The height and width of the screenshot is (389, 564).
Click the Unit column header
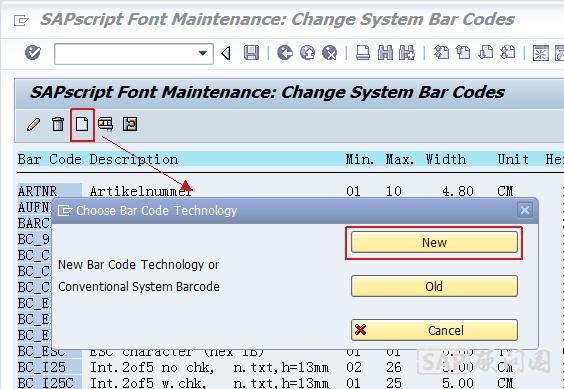[x=513, y=159]
